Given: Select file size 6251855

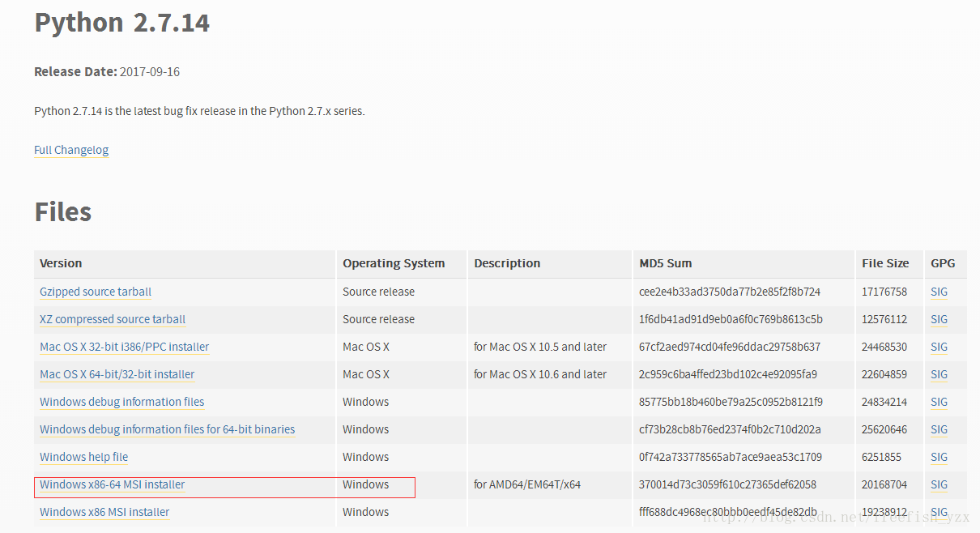Looking at the screenshot, I should (x=881, y=457).
